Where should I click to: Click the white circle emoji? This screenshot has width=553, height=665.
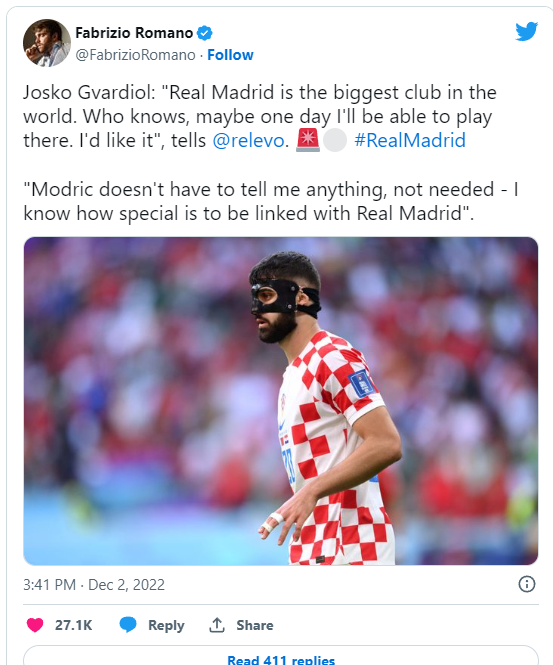335,140
